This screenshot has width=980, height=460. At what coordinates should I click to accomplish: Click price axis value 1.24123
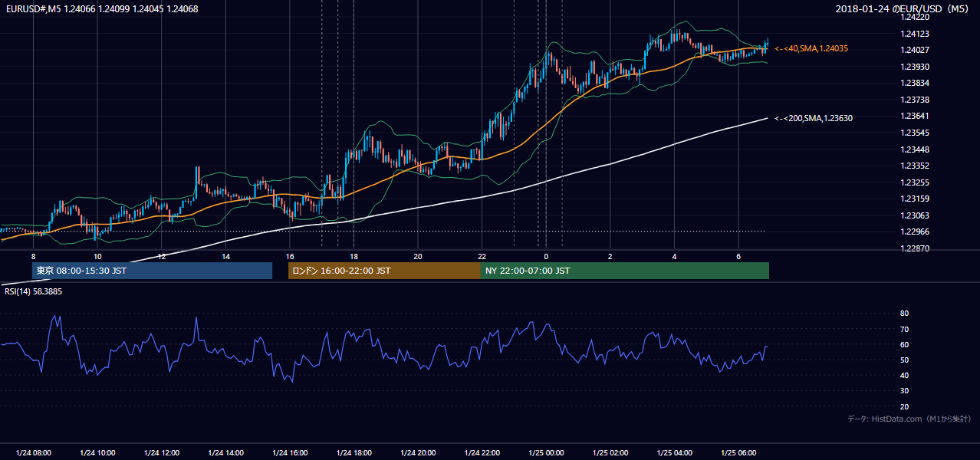[x=915, y=34]
